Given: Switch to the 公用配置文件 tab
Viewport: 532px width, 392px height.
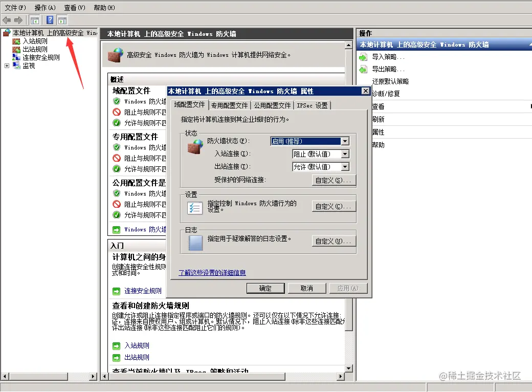Looking at the screenshot, I should tap(273, 105).
